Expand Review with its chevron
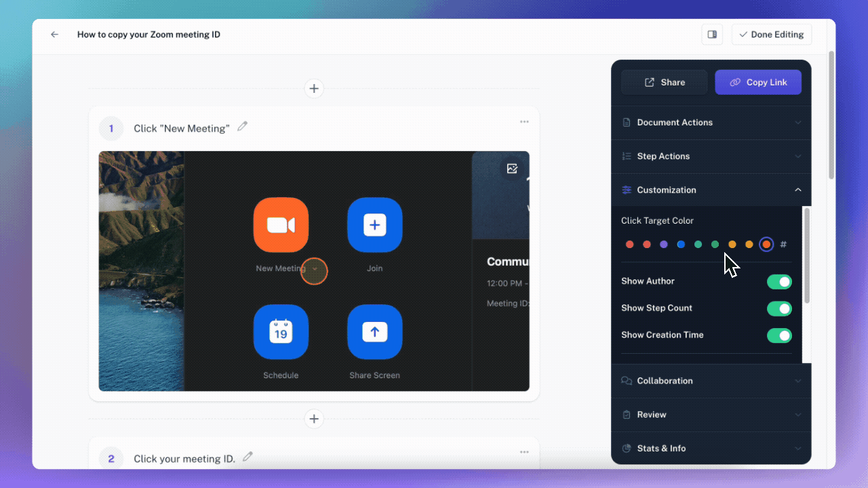Image resolution: width=868 pixels, height=488 pixels. click(x=798, y=415)
